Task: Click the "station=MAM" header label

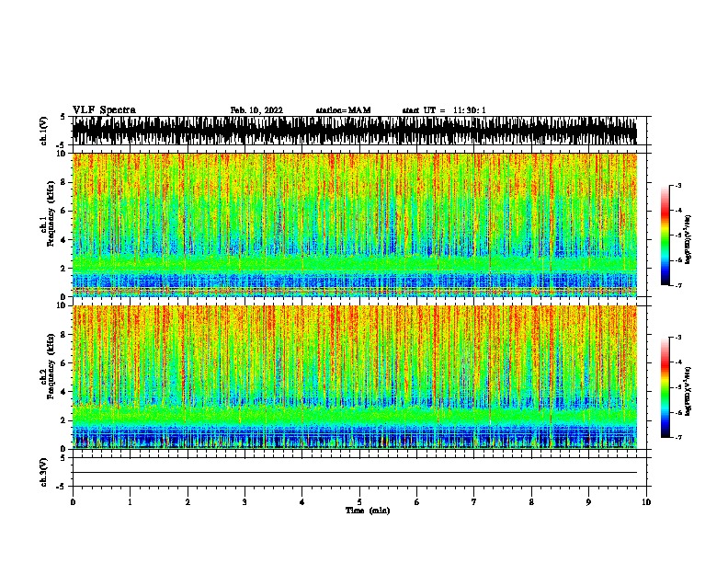Action: click(343, 110)
